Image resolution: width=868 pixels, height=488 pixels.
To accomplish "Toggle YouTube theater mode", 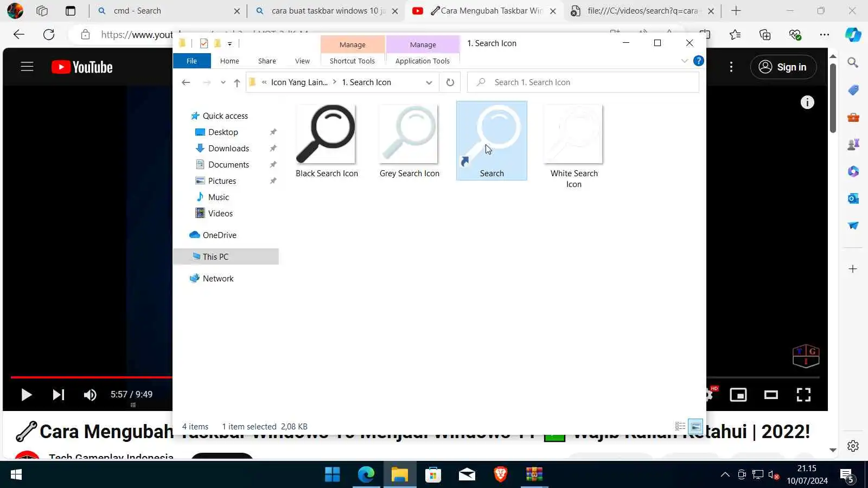I will click(771, 395).
